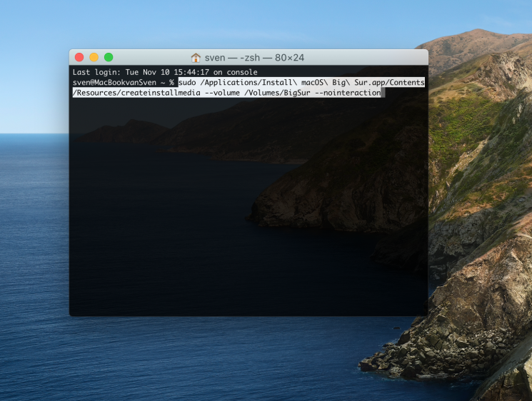532x401 pixels.
Task: Click the green full-screen zoom button
Action: tap(109, 57)
